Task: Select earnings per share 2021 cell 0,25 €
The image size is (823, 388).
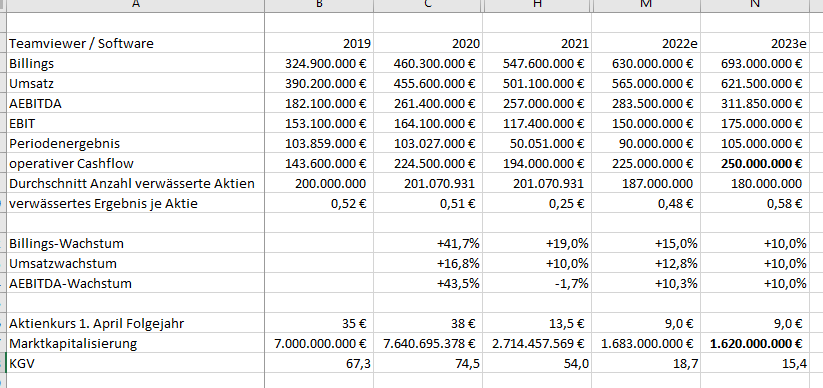Action: (x=537, y=203)
